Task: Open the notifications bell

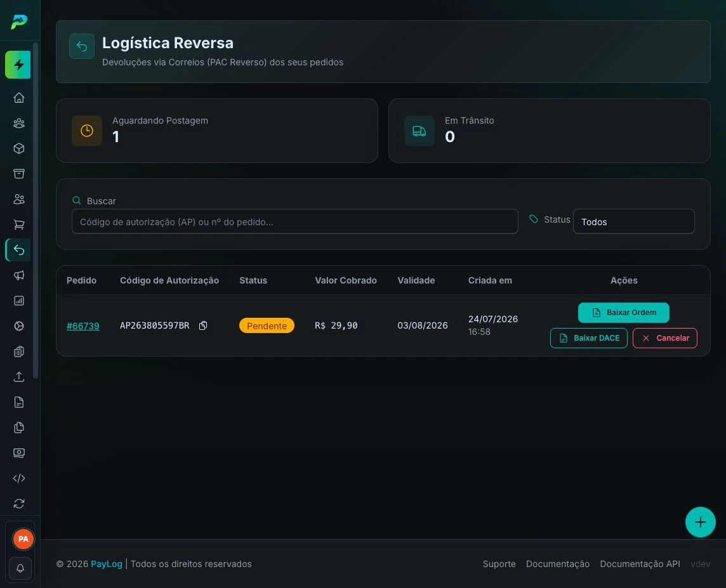Action: [x=20, y=568]
